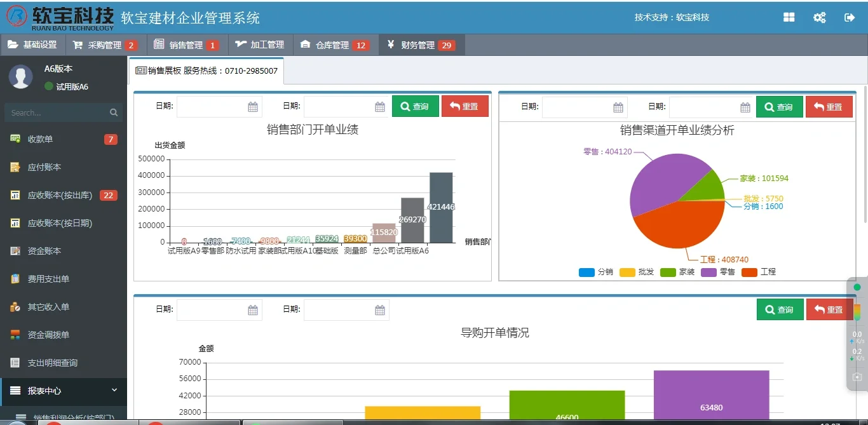Click the search magnifier in the sidebar

pos(113,112)
